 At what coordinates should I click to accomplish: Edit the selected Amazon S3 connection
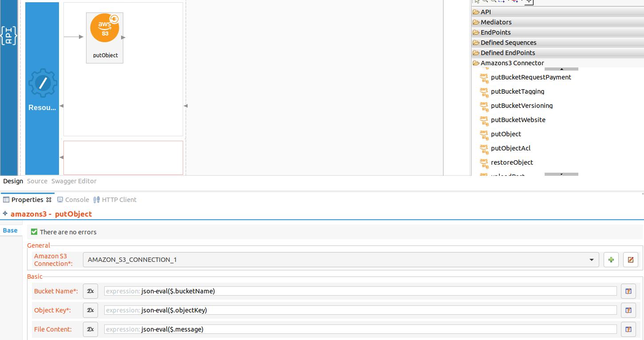point(630,260)
